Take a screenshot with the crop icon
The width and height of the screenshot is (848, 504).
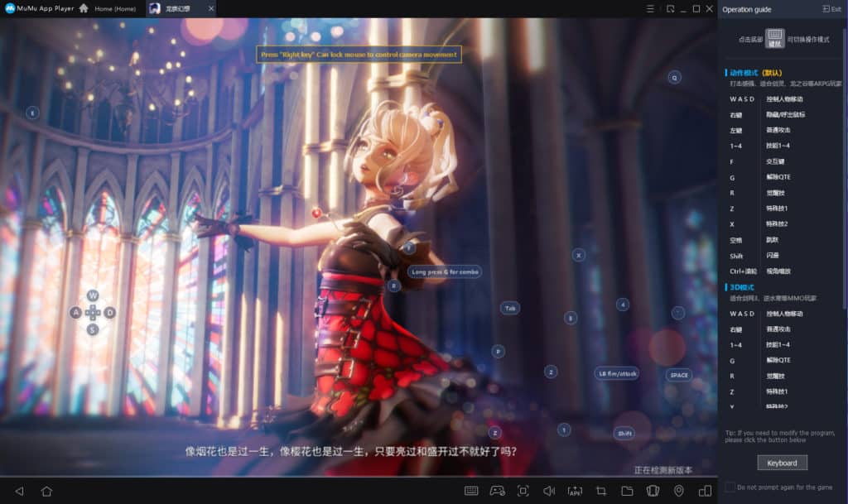(601, 491)
